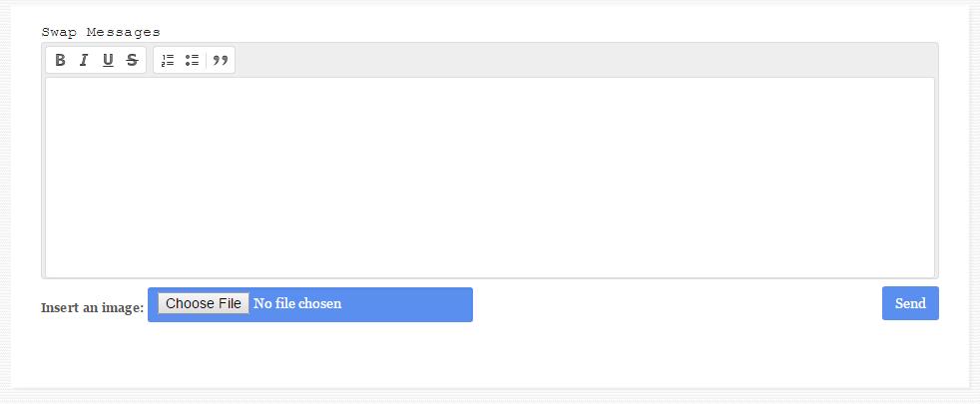Screen dimensions: 980x404
Task: Click the 'No file chosen' text
Action: [x=297, y=304]
